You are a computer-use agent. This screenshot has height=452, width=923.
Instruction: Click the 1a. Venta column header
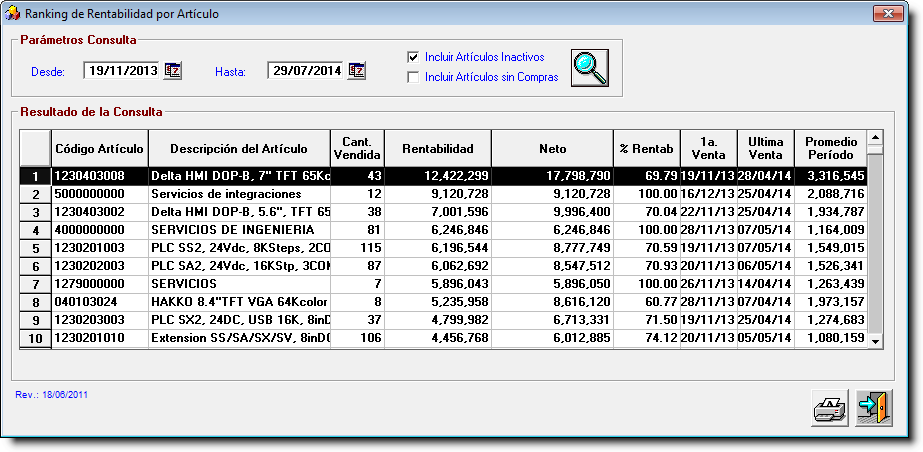[x=709, y=148]
